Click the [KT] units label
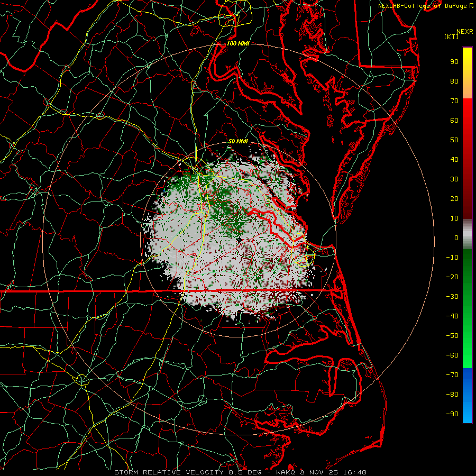Viewport: 476px width, 476px height. tap(451, 36)
